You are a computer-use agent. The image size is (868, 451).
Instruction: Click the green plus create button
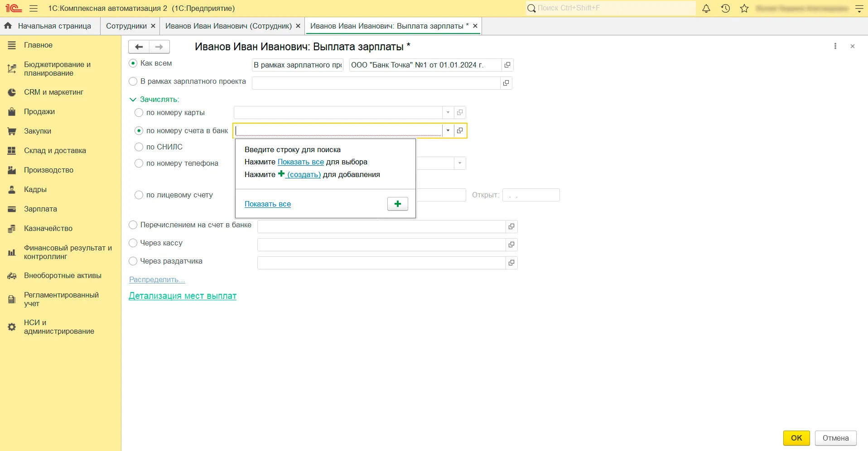(397, 204)
